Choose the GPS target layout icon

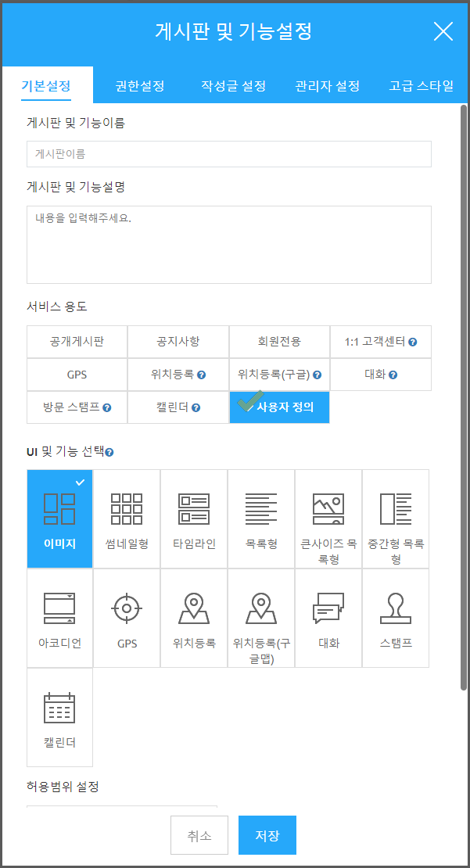127,608
